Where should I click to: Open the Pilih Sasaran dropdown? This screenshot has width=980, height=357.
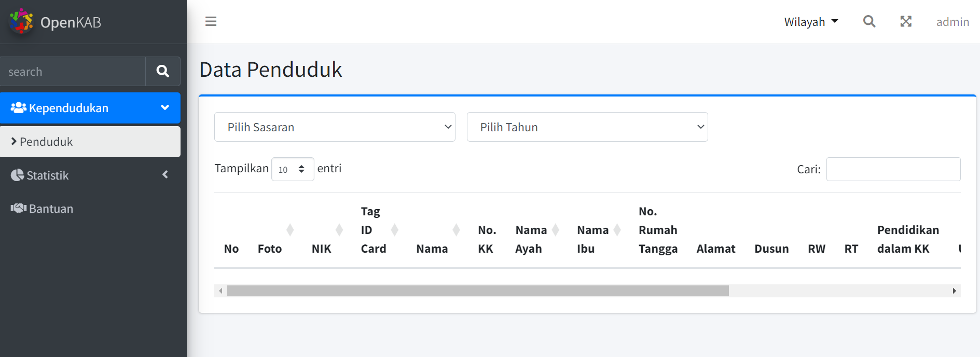[335, 127]
